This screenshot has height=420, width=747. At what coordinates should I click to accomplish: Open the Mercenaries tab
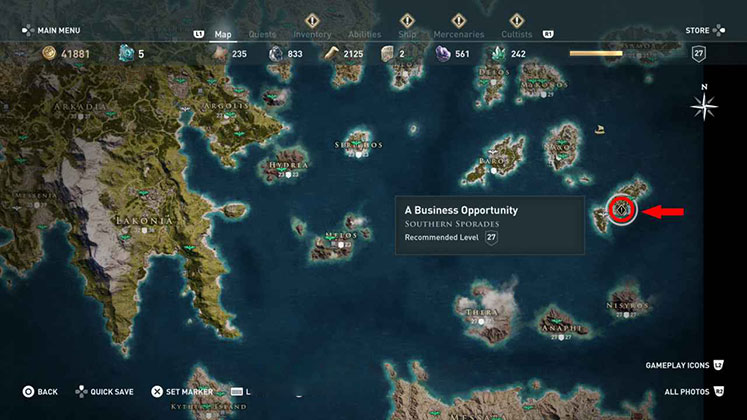point(459,34)
